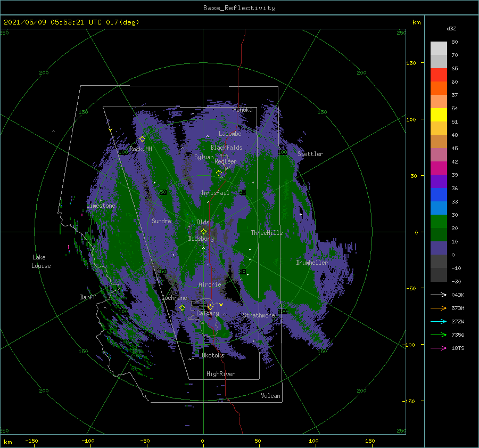The width and height of the screenshot is (479, 448).
Task: Click the Calgary city label
Action: point(208,313)
